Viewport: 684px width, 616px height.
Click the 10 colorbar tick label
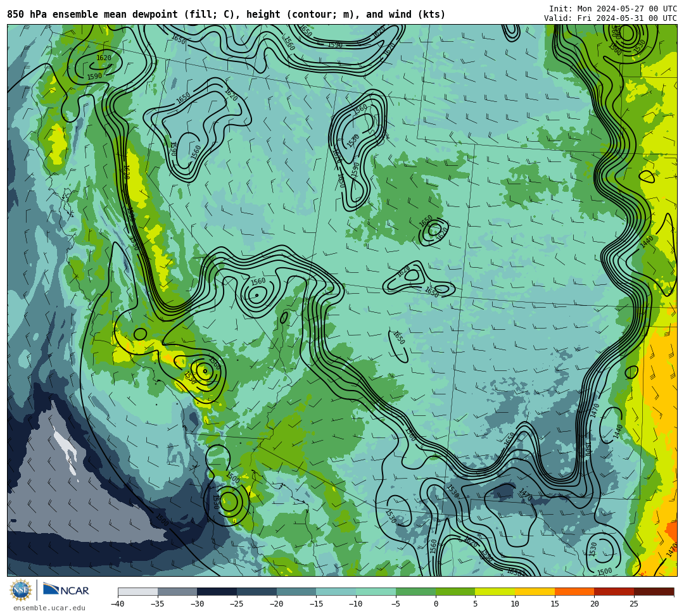click(x=515, y=604)
